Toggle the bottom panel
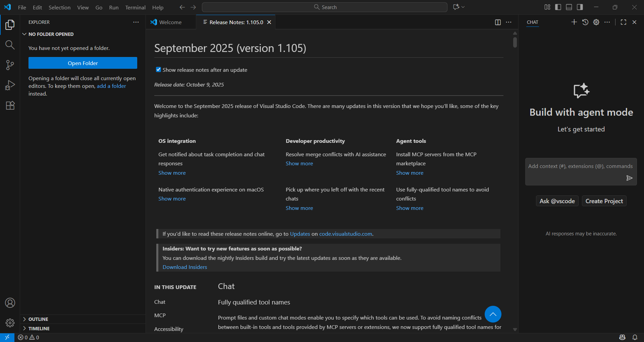 pos(569,7)
